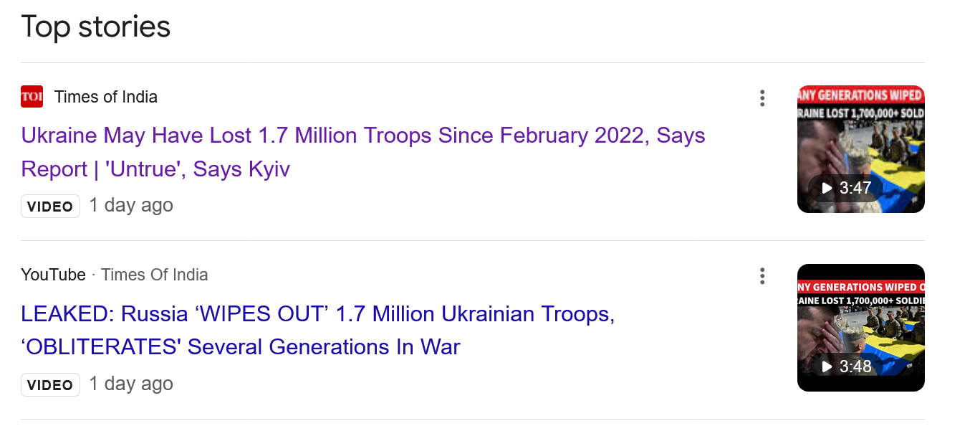Click '1 day ago' under the 'Untrue', Says Kyiv story
The image size is (980, 426).
(131, 205)
